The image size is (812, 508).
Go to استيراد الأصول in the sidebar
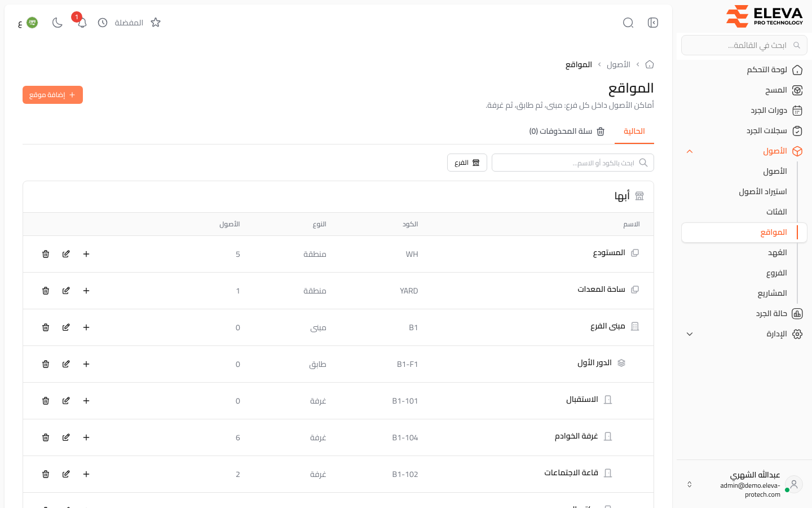pos(744,192)
